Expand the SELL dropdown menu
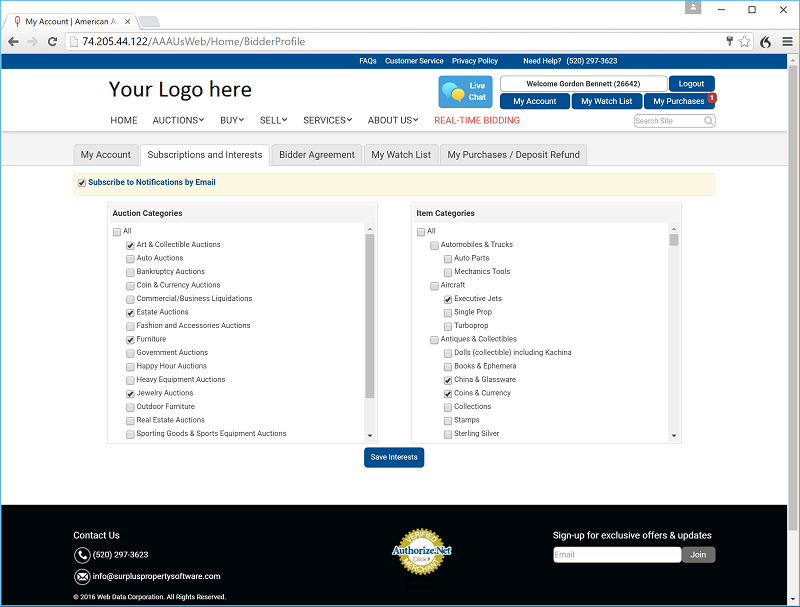800x607 pixels. click(x=273, y=120)
